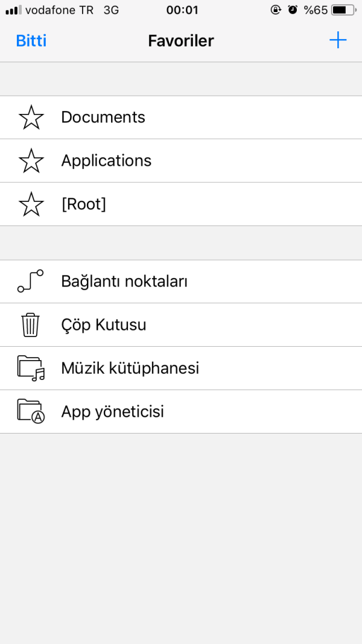
Task: Tap the Favoriler title
Action: click(181, 40)
